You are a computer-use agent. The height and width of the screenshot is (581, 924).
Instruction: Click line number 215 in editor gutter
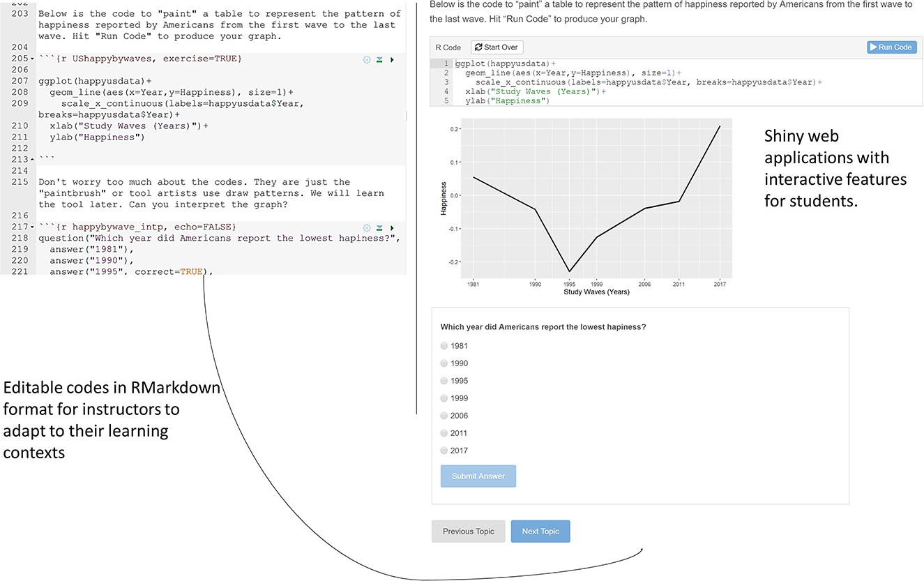click(20, 182)
